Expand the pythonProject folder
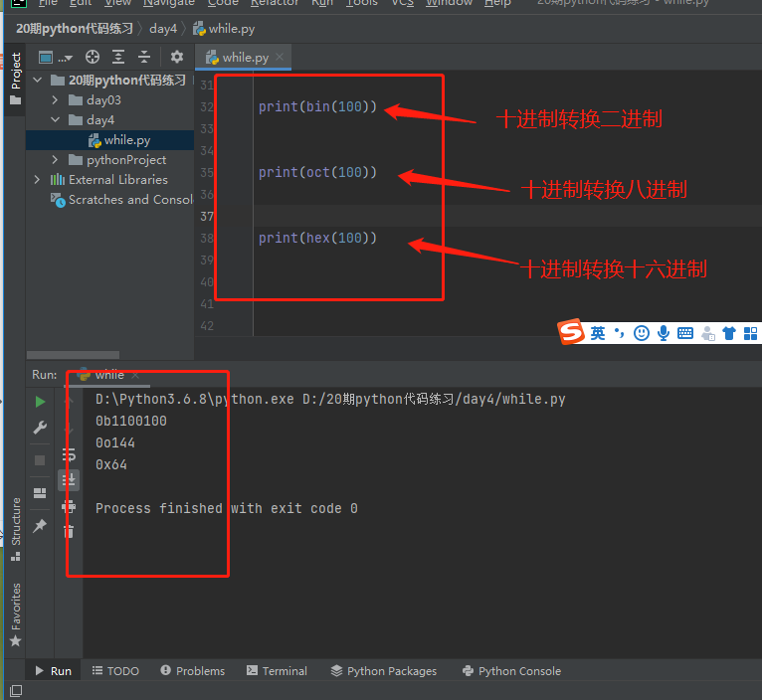762x700 pixels. (55, 160)
